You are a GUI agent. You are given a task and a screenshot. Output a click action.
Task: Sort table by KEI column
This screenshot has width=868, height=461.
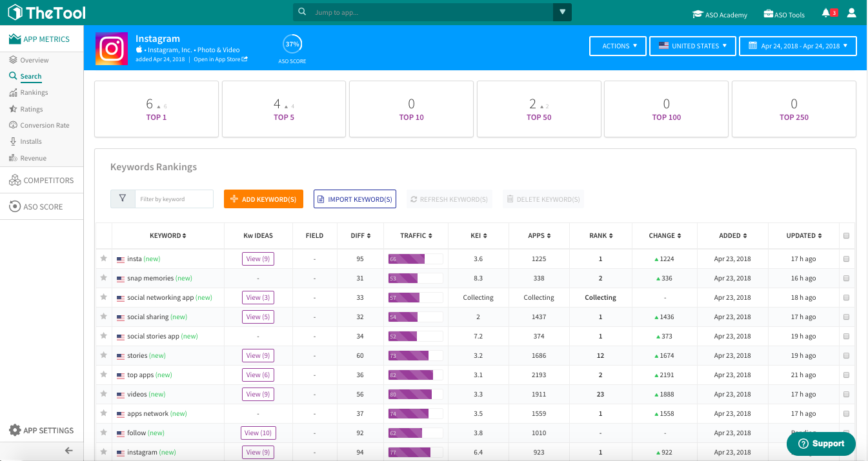tap(478, 235)
